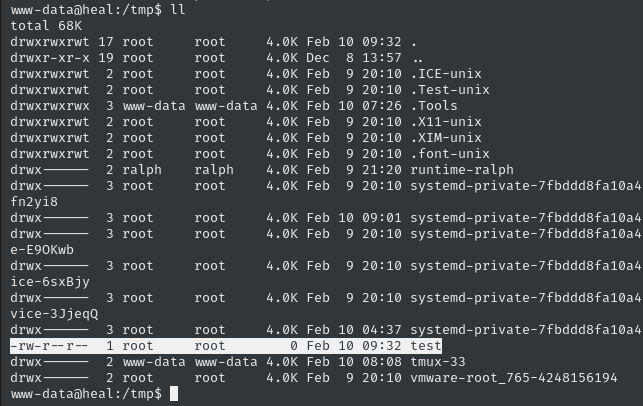
Task: Click the '09:01' timestamp entry
Action: coord(381,218)
